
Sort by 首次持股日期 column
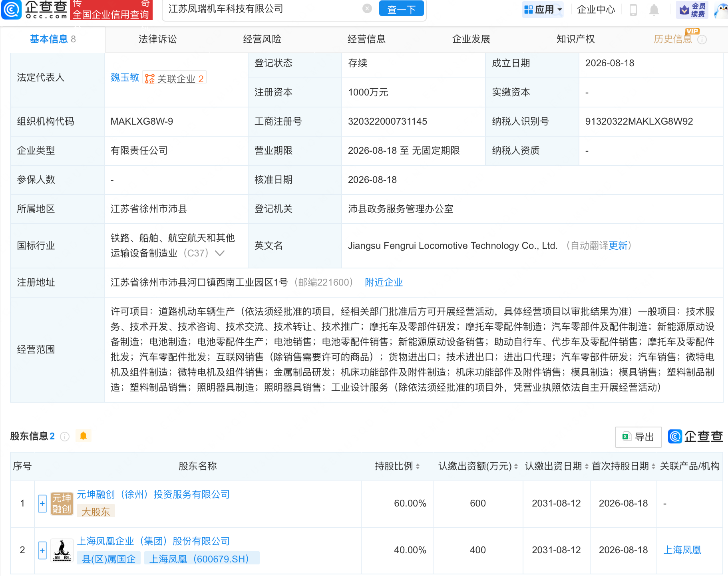653,466
